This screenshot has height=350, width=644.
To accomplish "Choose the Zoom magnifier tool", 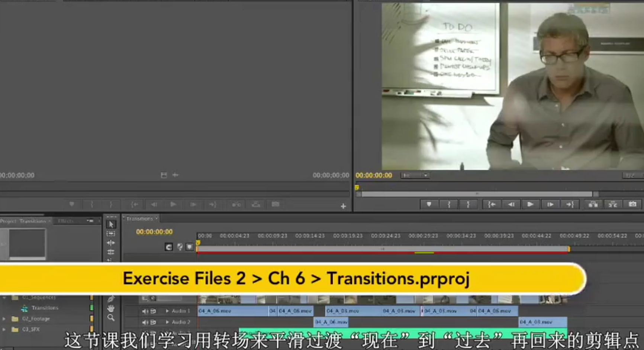I will click(x=111, y=318).
